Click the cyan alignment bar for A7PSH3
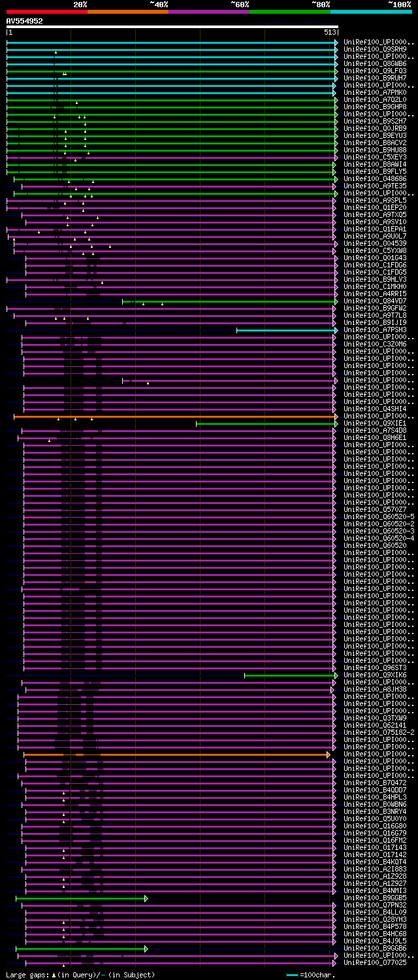418x980 pixels. 287,330
